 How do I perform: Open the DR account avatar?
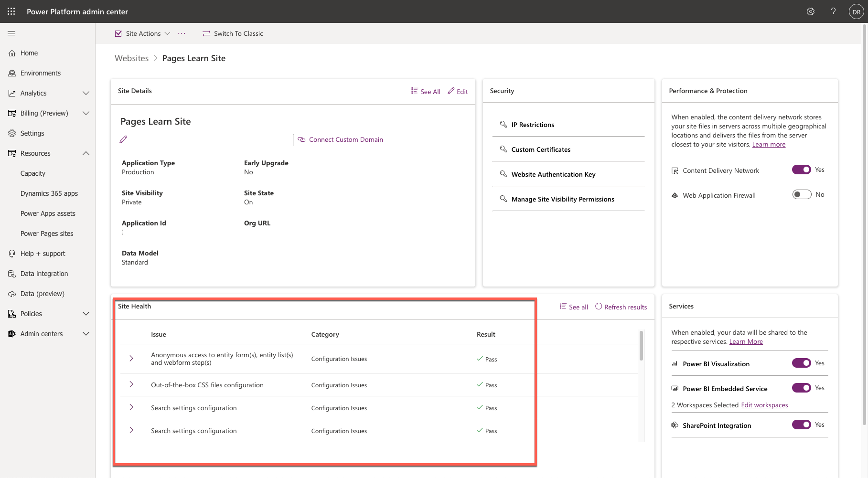[x=856, y=12]
